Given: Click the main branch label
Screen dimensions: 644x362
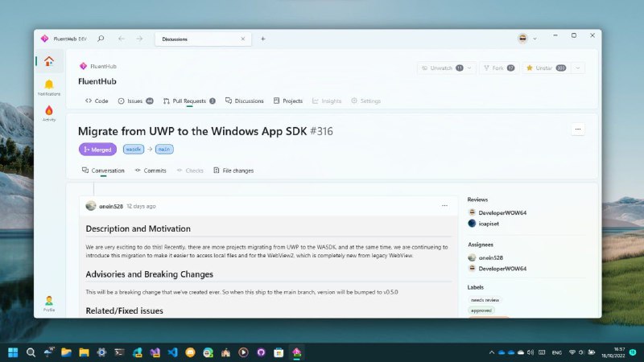Looking at the screenshot, I should [164, 150].
